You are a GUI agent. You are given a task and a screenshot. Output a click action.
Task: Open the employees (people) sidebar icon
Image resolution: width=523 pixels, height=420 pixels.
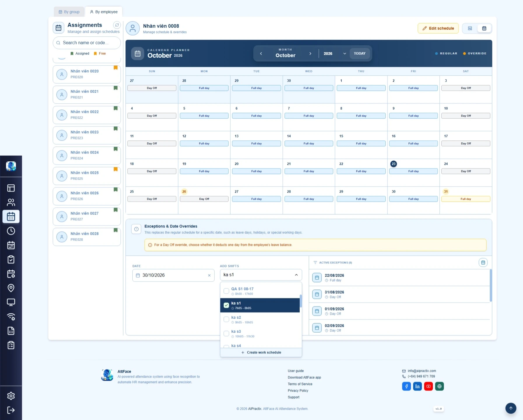click(11, 202)
